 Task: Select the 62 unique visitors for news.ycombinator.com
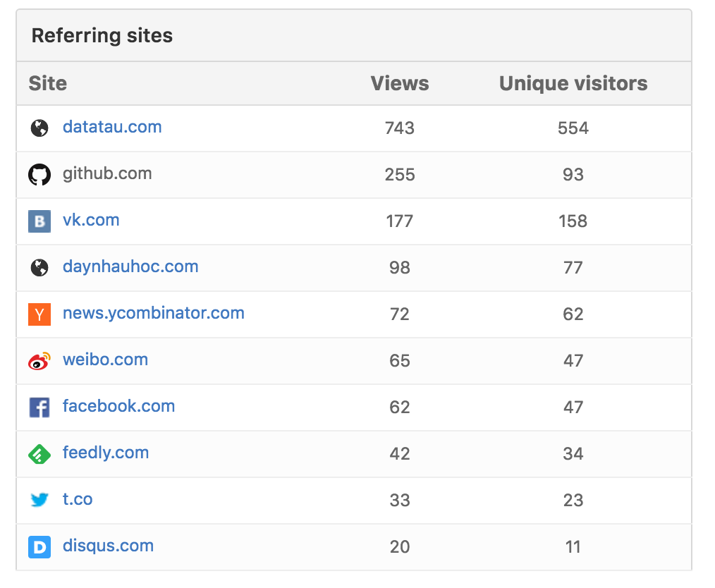(573, 314)
